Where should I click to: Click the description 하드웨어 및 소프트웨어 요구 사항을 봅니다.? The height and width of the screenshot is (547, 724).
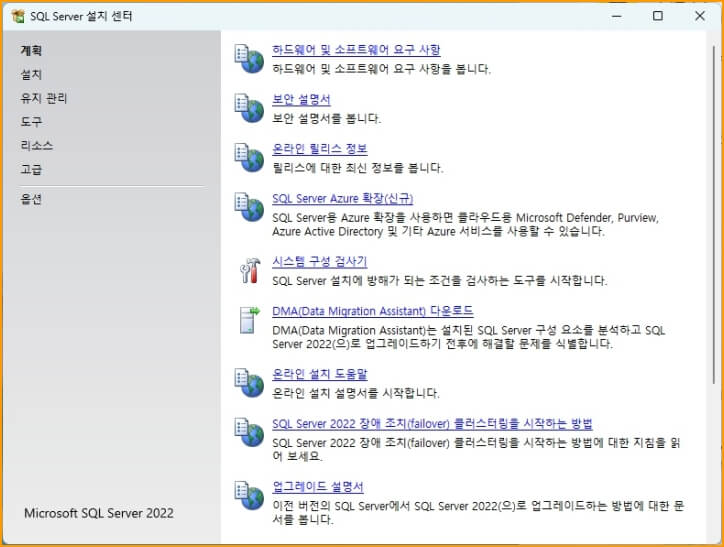[x=381, y=69]
